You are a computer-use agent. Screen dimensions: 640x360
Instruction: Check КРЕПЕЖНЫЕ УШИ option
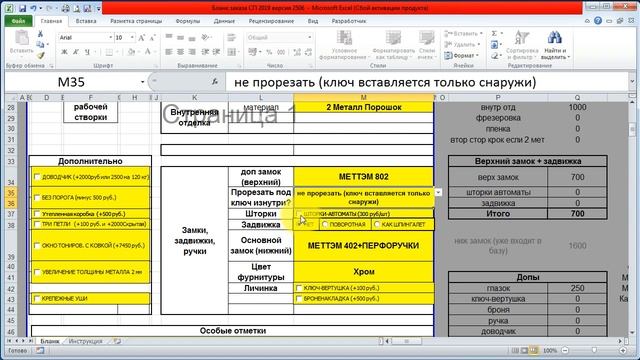[37, 299]
